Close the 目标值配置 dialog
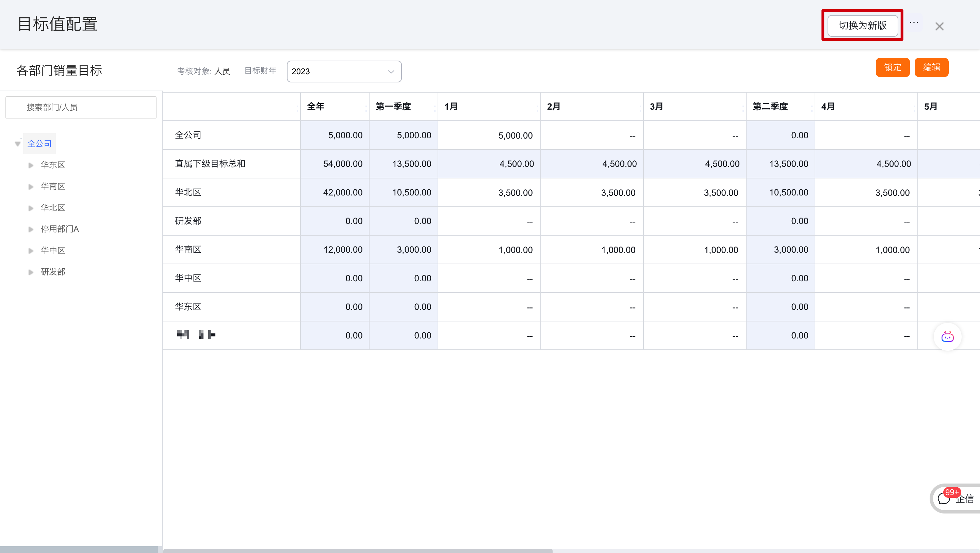980x553 pixels. tap(939, 26)
